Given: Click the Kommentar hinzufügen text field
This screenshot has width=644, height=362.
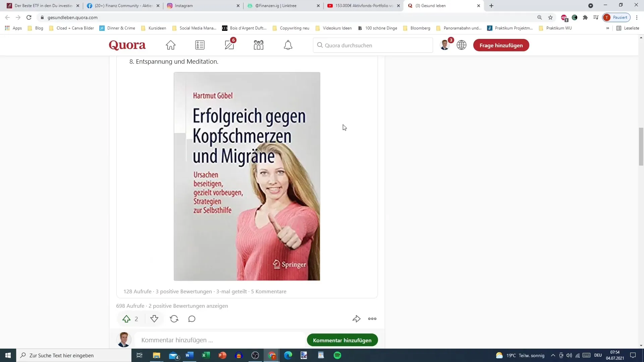Looking at the screenshot, I should pyautogui.click(x=220, y=340).
